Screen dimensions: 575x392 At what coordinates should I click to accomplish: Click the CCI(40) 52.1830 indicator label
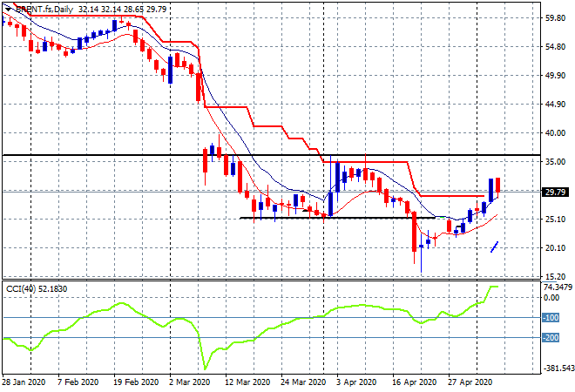tap(37, 289)
